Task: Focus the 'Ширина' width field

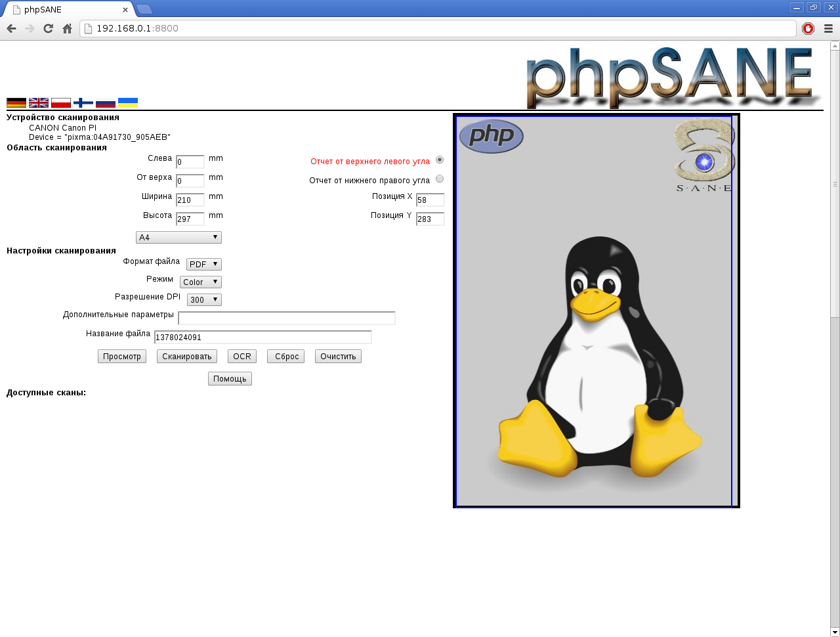Action: (x=190, y=200)
